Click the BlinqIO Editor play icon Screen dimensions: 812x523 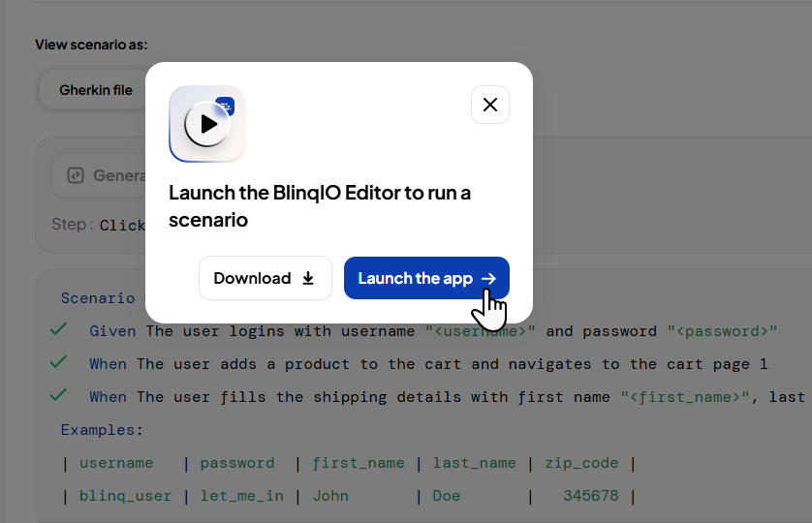207,124
